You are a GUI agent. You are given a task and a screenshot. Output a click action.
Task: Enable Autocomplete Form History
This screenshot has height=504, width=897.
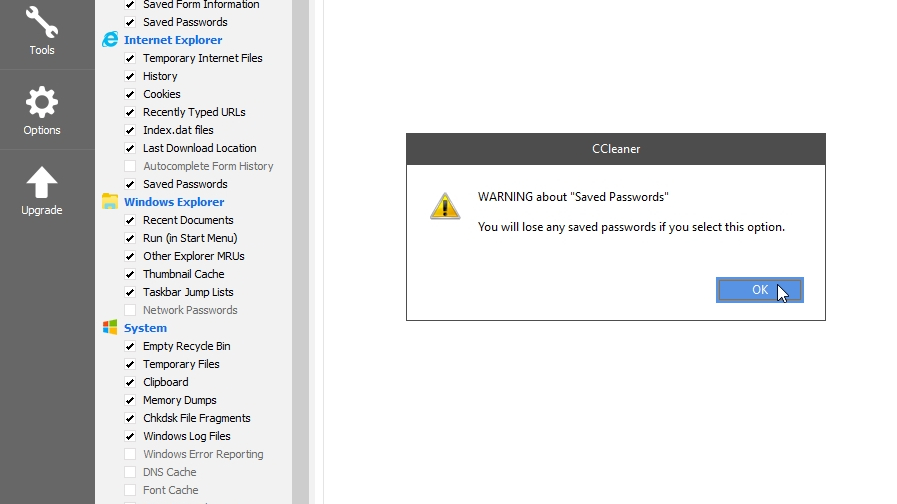(x=130, y=166)
